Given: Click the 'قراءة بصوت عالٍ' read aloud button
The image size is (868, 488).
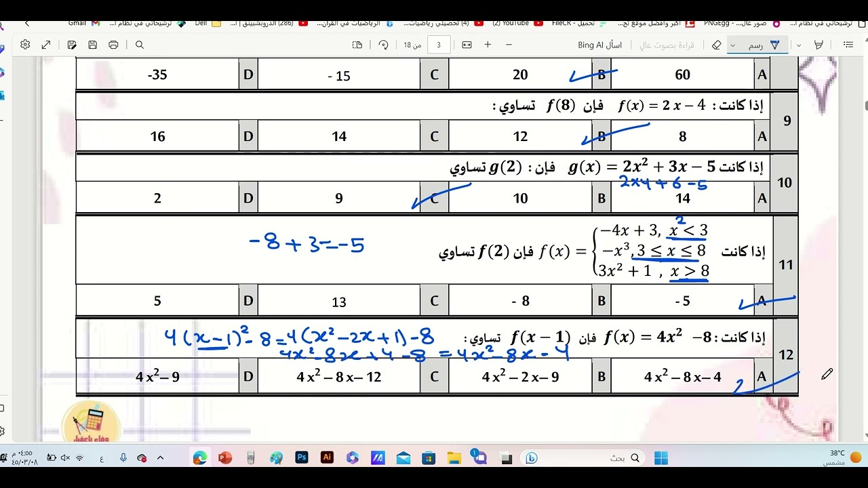Looking at the screenshot, I should (667, 45).
